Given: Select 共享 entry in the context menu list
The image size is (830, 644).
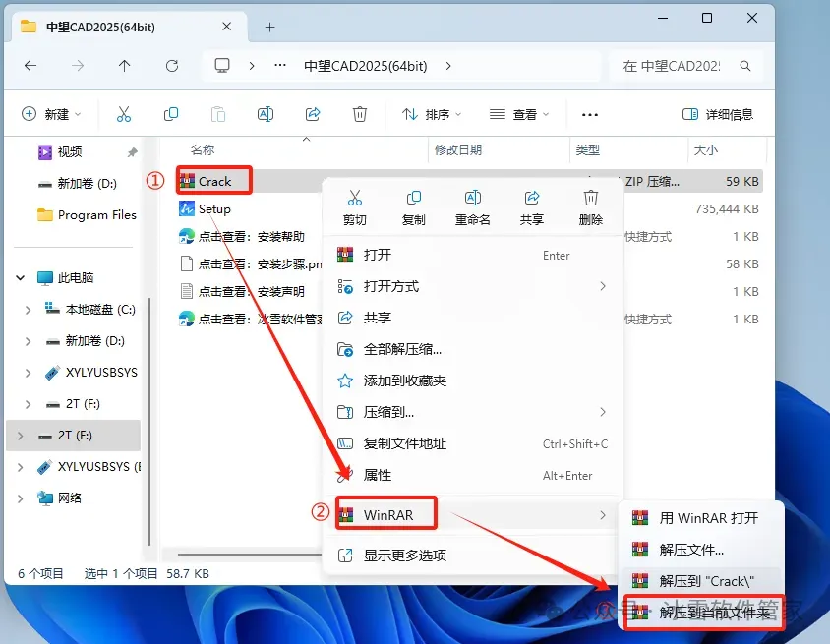Looking at the screenshot, I should pyautogui.click(x=473, y=318).
